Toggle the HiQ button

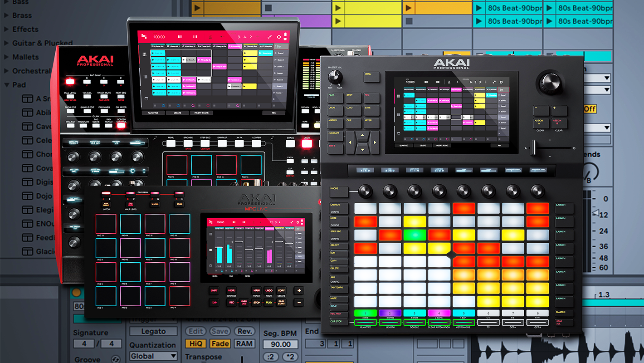(x=196, y=343)
